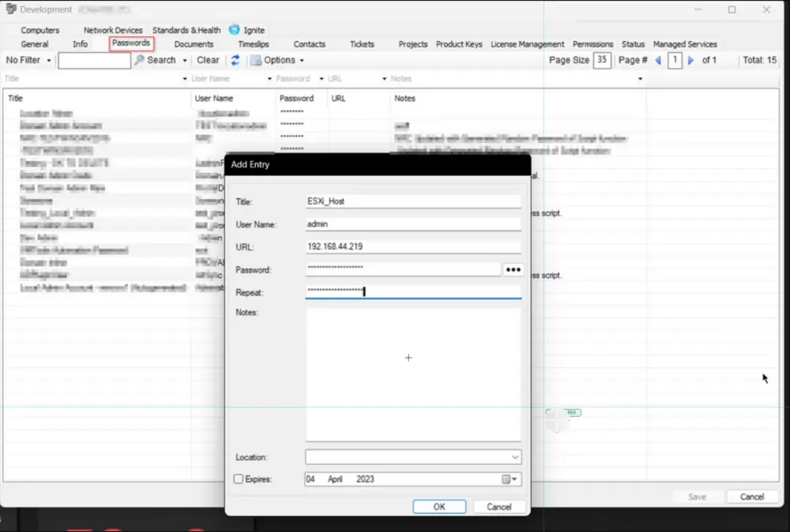Click the Password input field
Image resolution: width=790 pixels, height=532 pixels.
coord(403,269)
